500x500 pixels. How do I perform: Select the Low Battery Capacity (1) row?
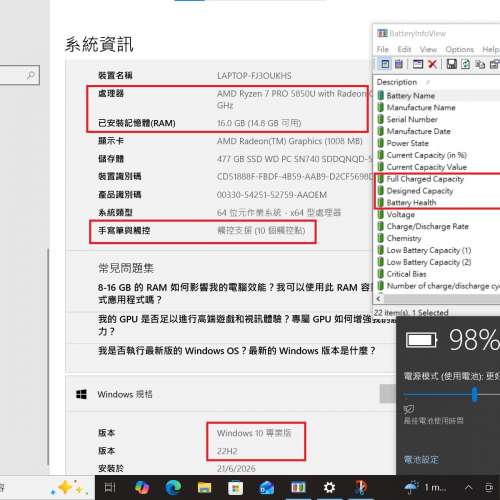tap(438, 250)
